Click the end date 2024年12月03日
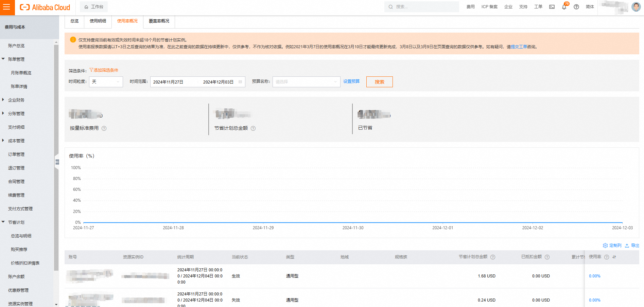The width and height of the screenshot is (644, 307). (x=218, y=82)
